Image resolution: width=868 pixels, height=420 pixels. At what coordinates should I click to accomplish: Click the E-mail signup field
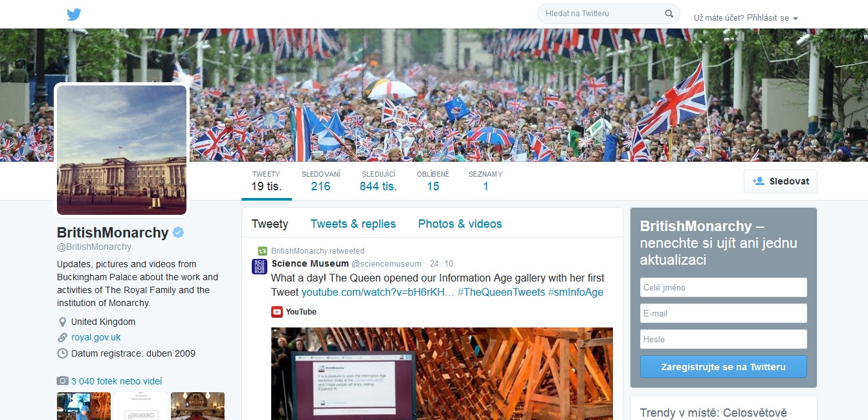tap(724, 313)
